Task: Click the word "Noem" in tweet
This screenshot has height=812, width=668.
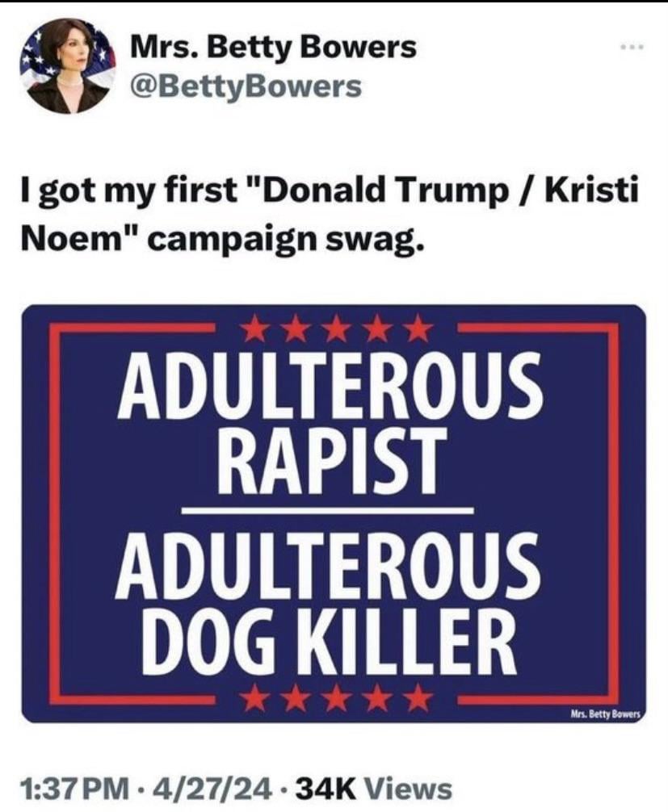Action: 74,239
